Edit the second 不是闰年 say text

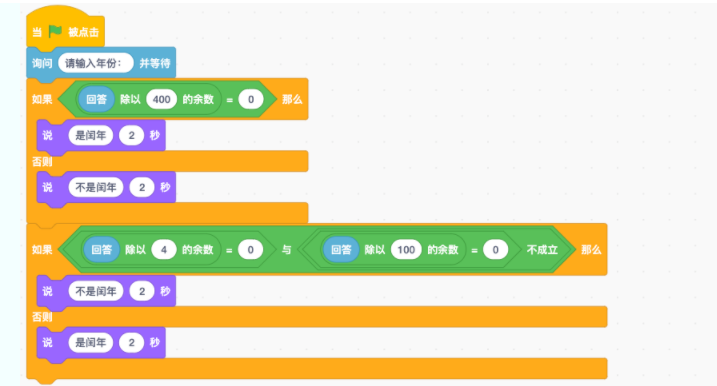[x=96, y=291]
